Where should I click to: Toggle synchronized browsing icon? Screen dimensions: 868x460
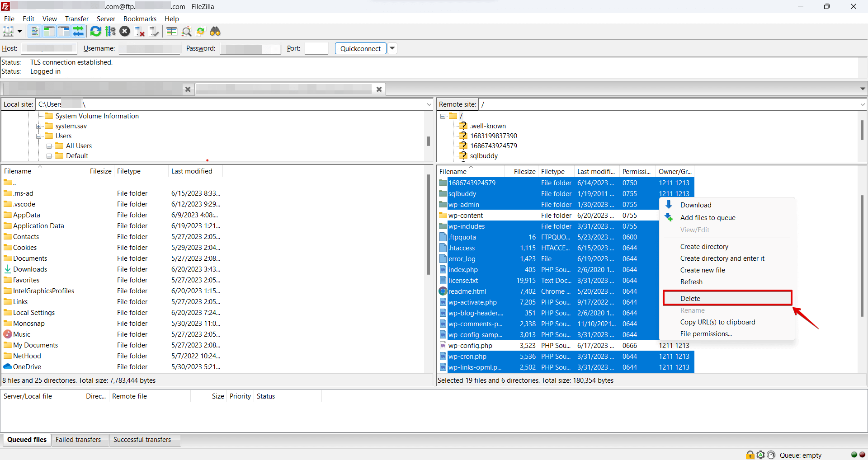pyautogui.click(x=201, y=31)
